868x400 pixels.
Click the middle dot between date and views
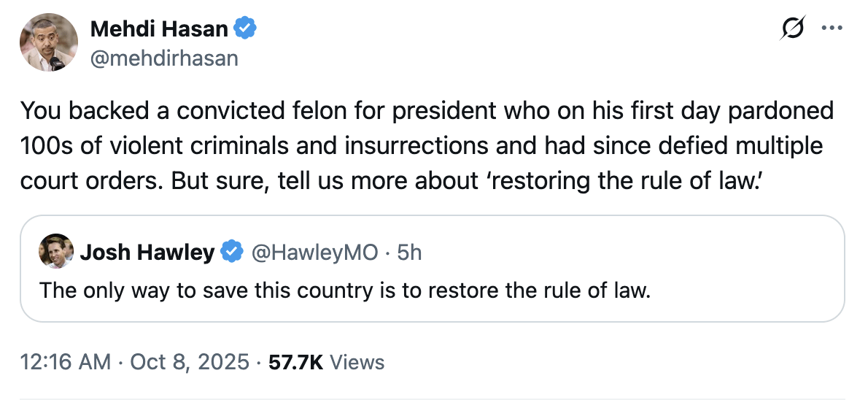click(x=258, y=361)
